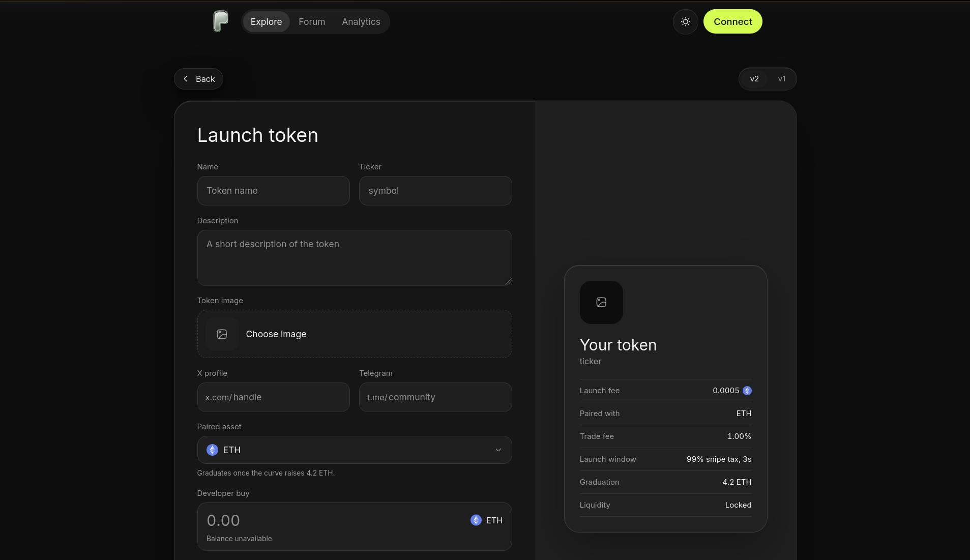Open the Forum tab
The image size is (970, 560).
click(311, 22)
